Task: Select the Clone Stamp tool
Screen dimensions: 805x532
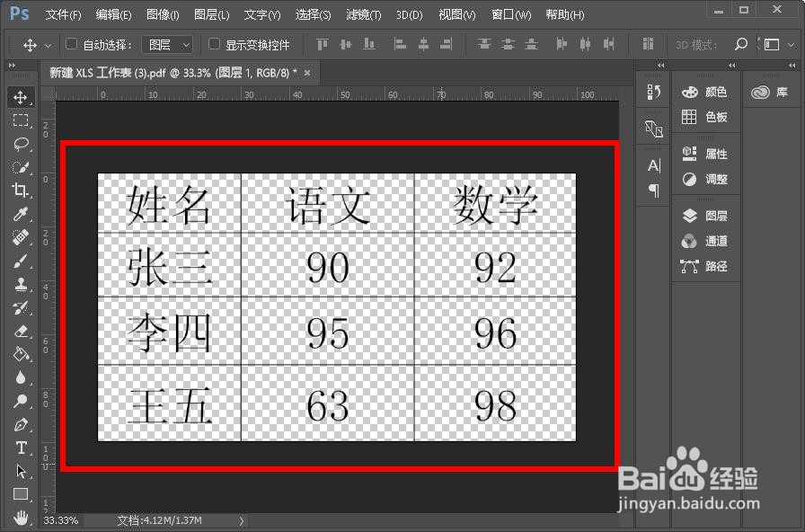Action: [x=22, y=284]
